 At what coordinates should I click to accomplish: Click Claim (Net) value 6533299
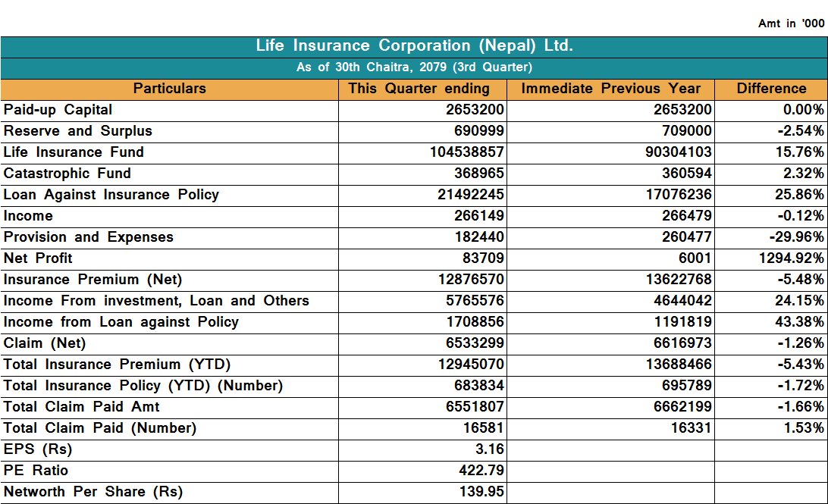(475, 343)
